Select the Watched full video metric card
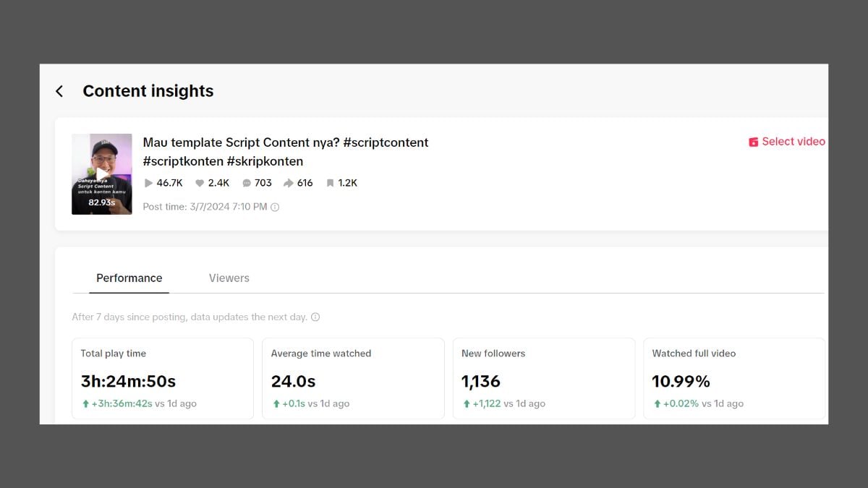The height and width of the screenshot is (488, 868). coord(733,378)
